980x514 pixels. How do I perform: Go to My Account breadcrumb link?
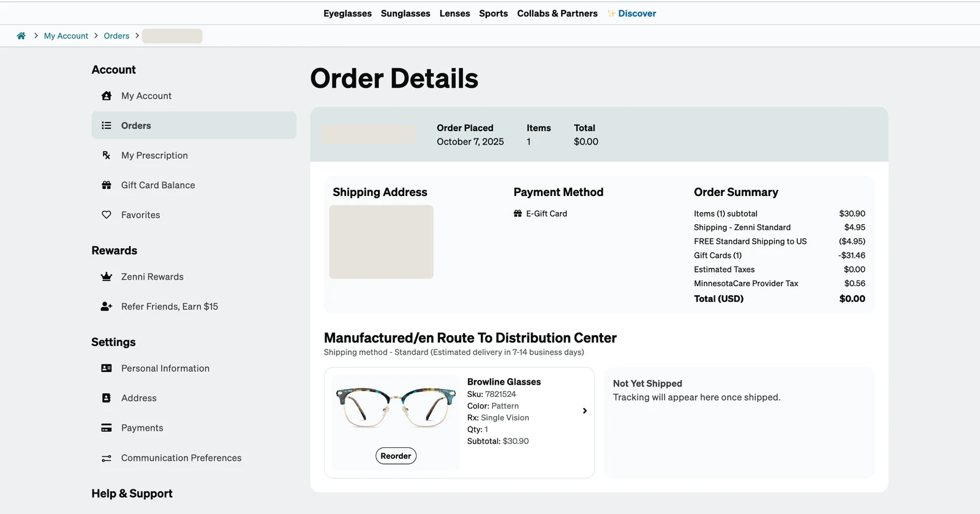(66, 36)
